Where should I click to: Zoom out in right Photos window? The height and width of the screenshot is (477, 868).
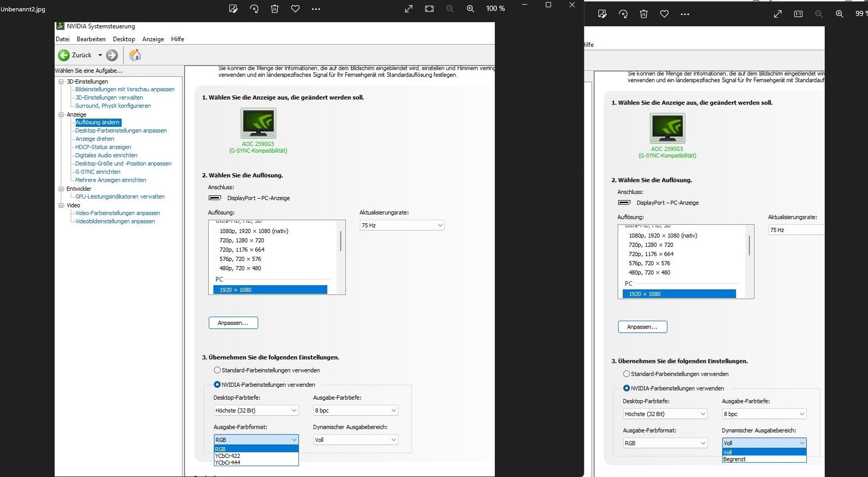[x=819, y=14]
